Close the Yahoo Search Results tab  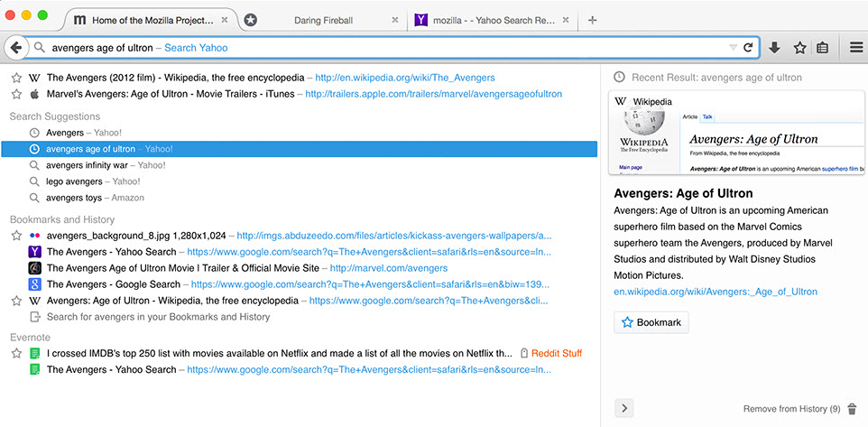565,20
